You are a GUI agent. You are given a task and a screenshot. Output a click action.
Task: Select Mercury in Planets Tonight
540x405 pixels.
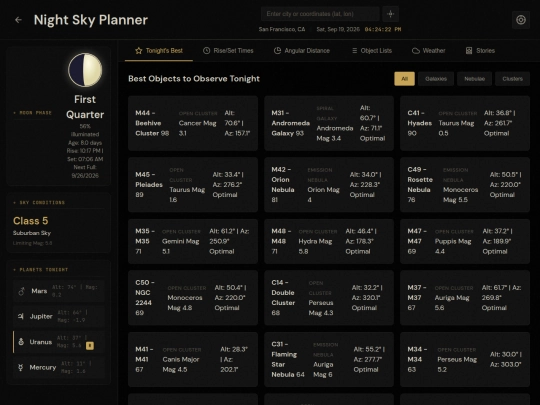(59, 367)
